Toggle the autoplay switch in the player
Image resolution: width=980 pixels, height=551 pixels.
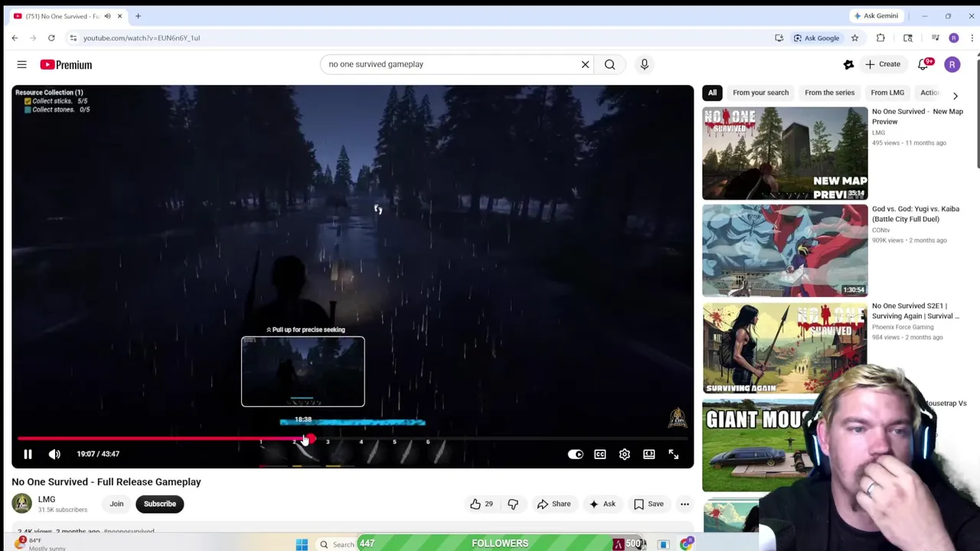(x=575, y=455)
